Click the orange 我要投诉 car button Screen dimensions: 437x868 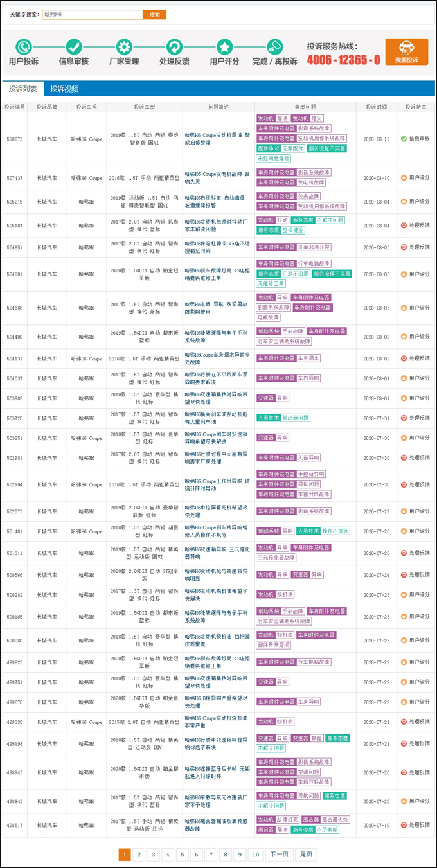(407, 52)
